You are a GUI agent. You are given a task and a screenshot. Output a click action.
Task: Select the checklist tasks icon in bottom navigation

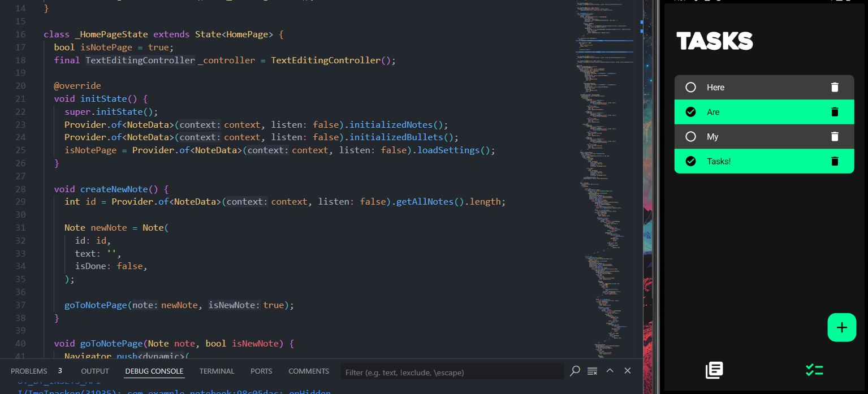tap(814, 370)
